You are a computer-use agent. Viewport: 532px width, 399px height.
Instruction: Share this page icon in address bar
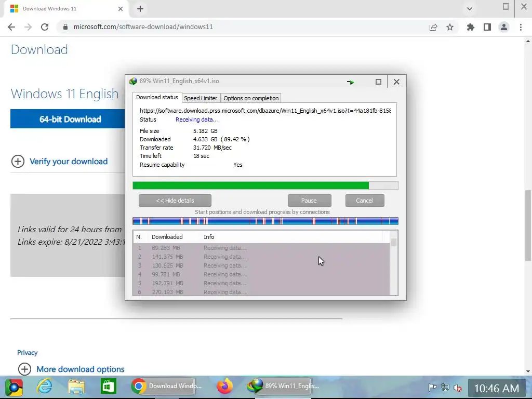coord(433,27)
